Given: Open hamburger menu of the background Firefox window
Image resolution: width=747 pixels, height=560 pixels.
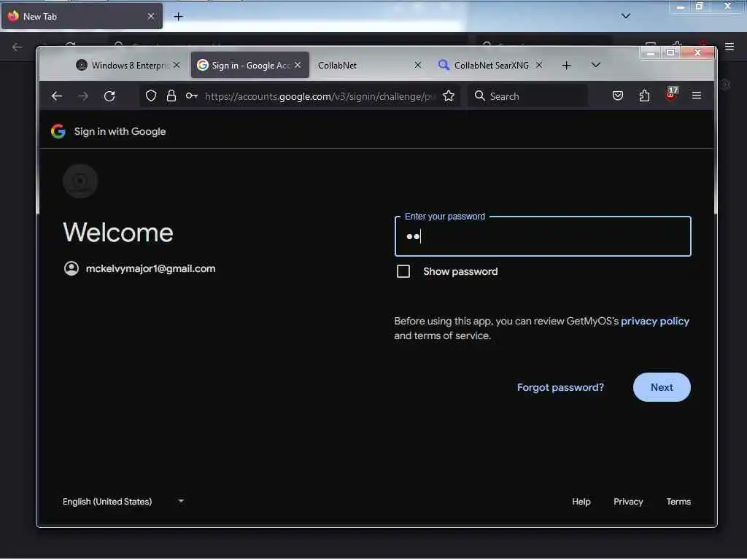Looking at the screenshot, I should [729, 47].
